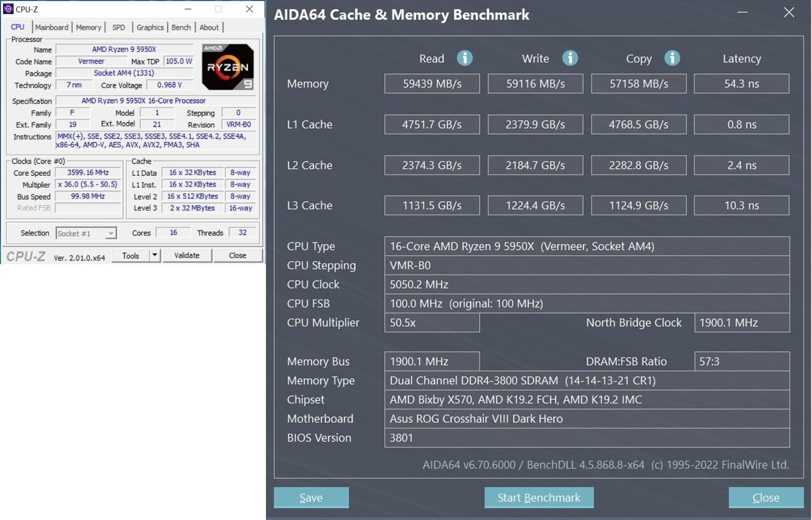This screenshot has width=812, height=520.
Task: Open the Bench tab
Action: 181,27
